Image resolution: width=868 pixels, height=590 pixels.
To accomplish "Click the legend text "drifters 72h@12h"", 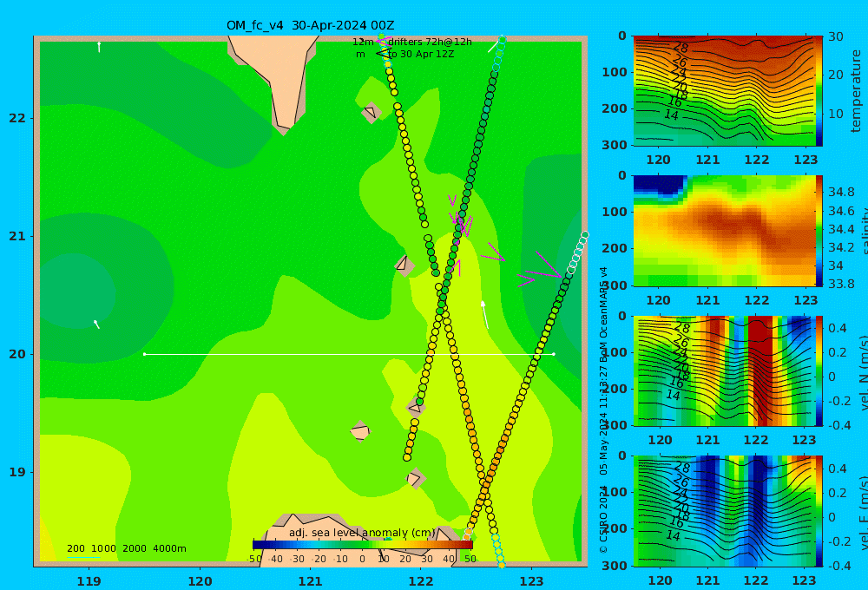I will 430,42.
